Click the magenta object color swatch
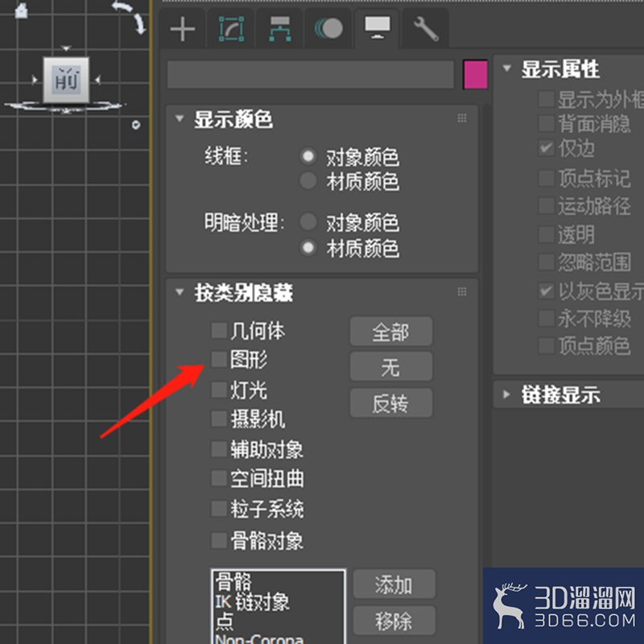 click(475, 74)
